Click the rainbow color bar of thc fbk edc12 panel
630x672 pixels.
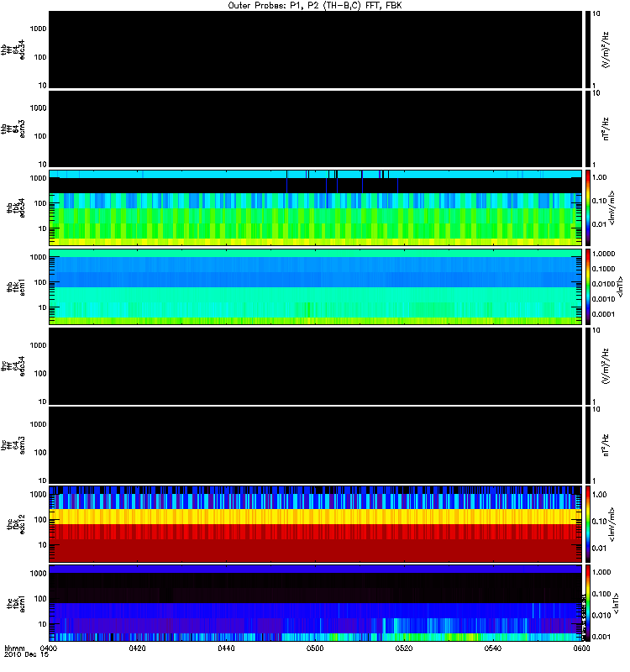coord(588,523)
